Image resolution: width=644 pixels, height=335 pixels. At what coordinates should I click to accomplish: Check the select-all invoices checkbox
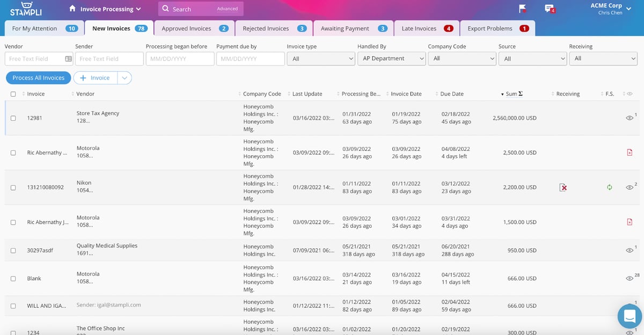click(13, 93)
